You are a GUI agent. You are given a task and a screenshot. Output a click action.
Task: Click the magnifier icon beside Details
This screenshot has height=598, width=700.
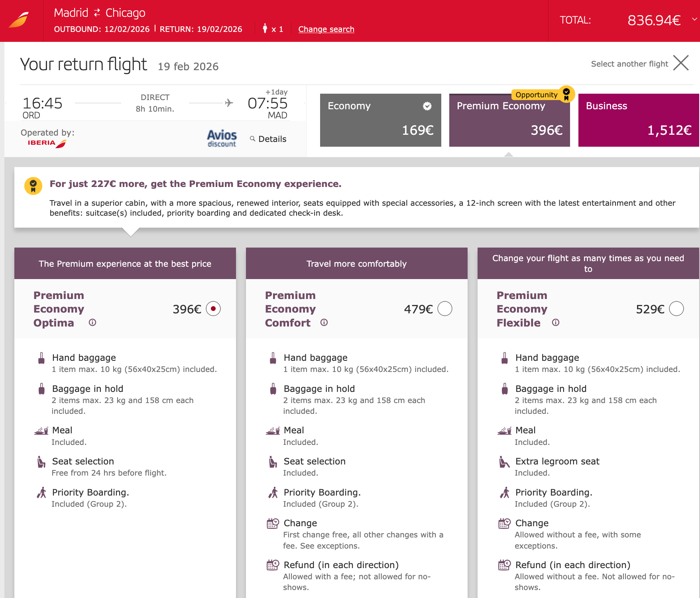(x=252, y=139)
